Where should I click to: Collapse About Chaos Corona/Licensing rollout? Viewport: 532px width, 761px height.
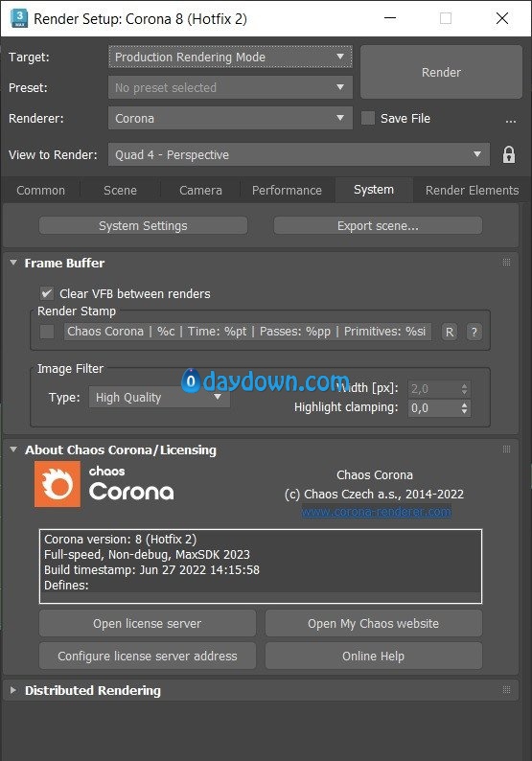(x=13, y=450)
